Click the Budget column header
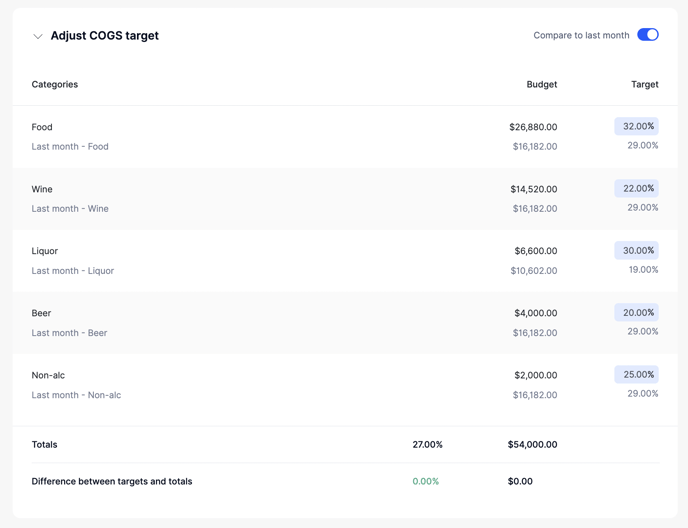The height and width of the screenshot is (528, 688). coord(541,85)
